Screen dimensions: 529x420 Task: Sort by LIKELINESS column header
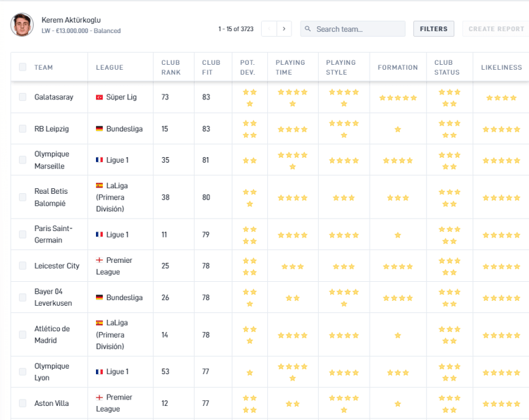tap(501, 68)
